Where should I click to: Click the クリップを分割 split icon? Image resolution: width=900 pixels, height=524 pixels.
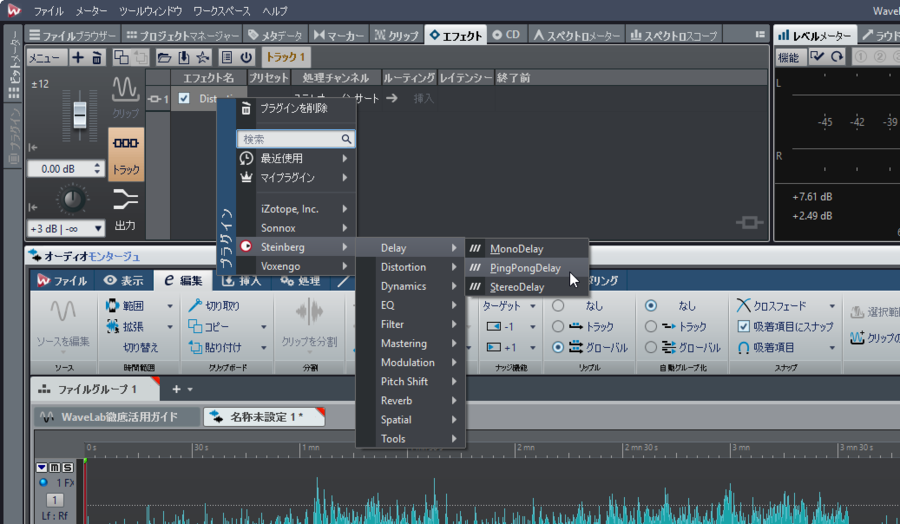(309, 313)
